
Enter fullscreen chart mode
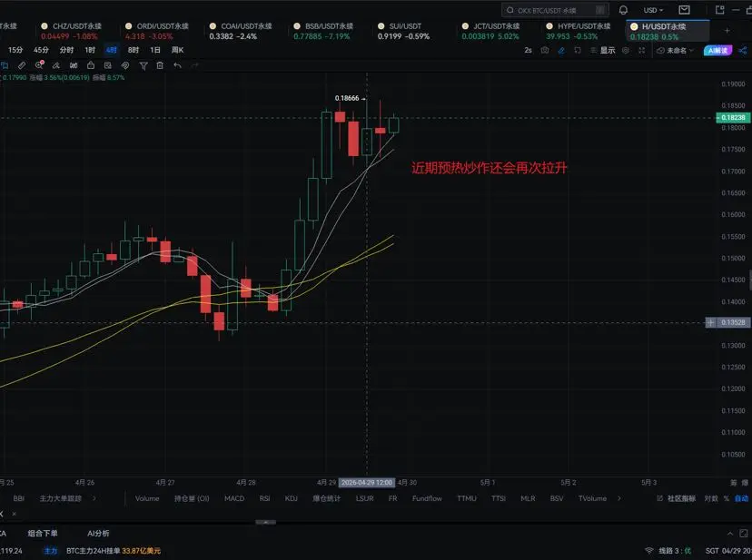click(642, 50)
